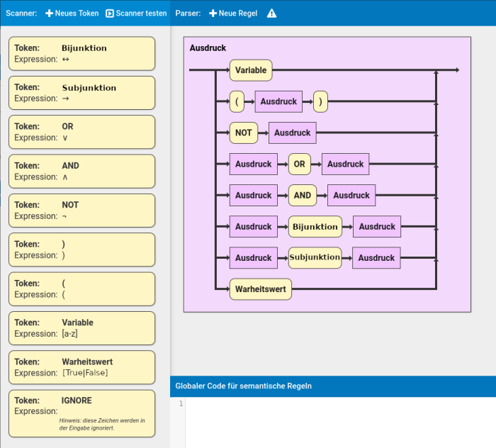Click the [a-z] expression text
This screenshot has width=496, height=448.
tap(70, 333)
